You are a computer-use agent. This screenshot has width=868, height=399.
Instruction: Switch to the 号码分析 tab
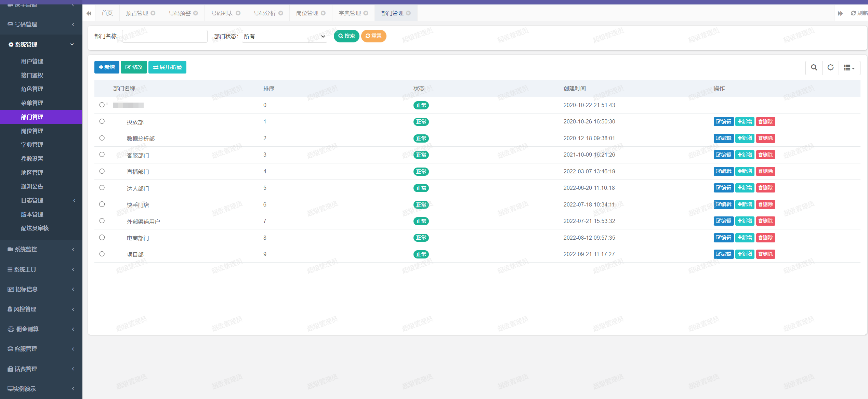[265, 13]
